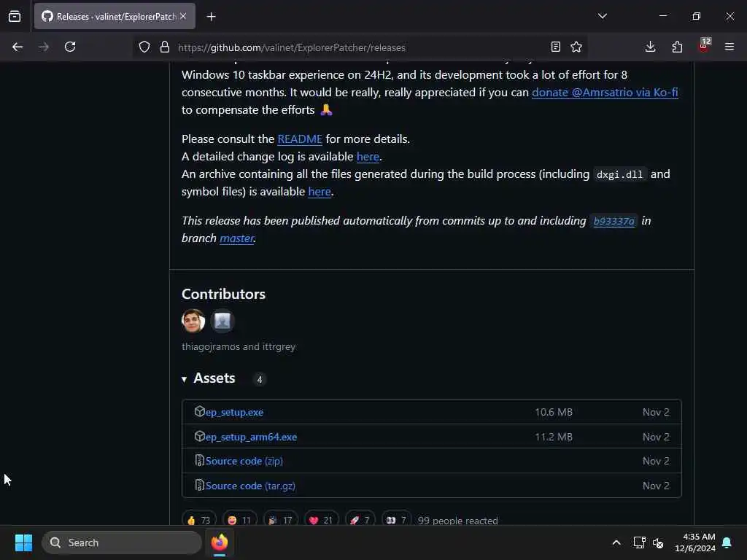Click 'Nov 2' date on ep_setup.exe row

tap(656, 413)
